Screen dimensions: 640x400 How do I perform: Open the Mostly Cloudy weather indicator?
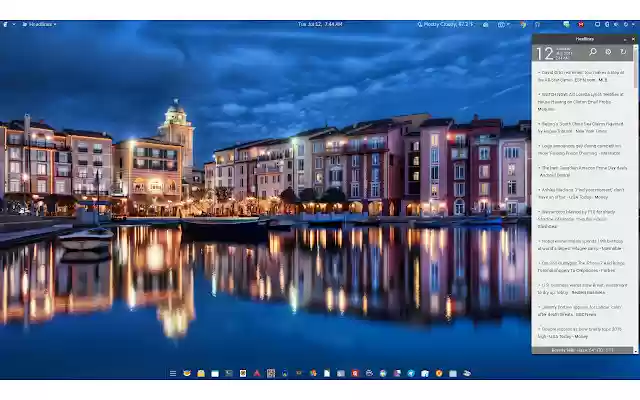[x=445, y=24]
